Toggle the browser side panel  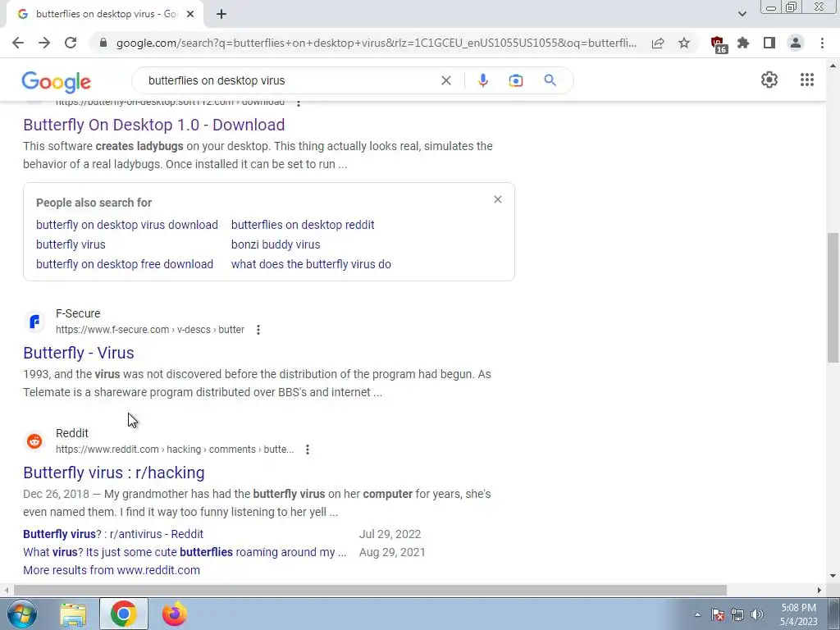(x=769, y=43)
